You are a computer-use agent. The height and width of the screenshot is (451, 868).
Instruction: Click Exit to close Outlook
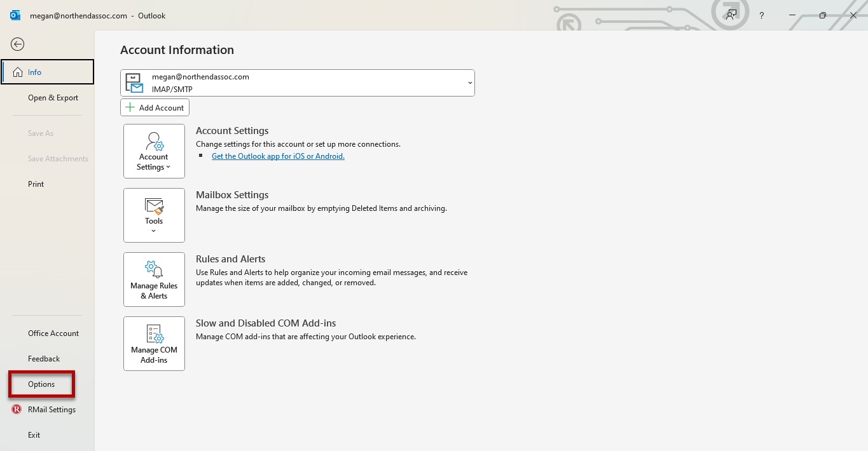coord(34,435)
